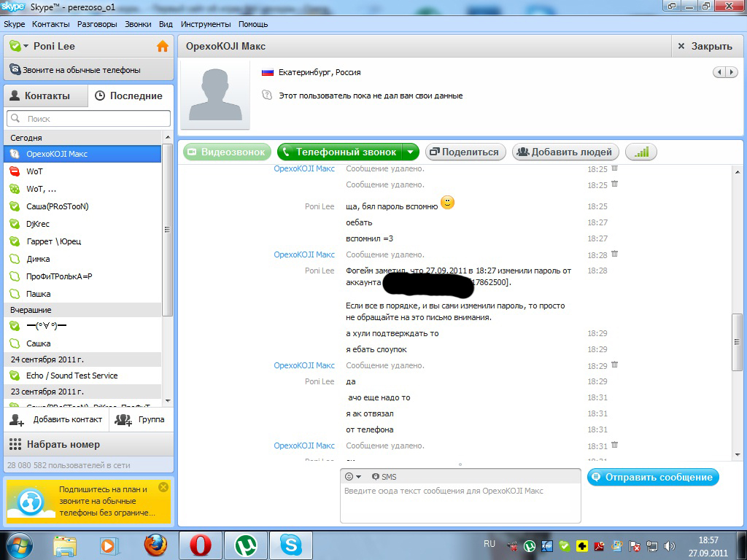Screen dimensions: 747x560
Task: Launch Opera from the taskbar
Action: click(201, 545)
